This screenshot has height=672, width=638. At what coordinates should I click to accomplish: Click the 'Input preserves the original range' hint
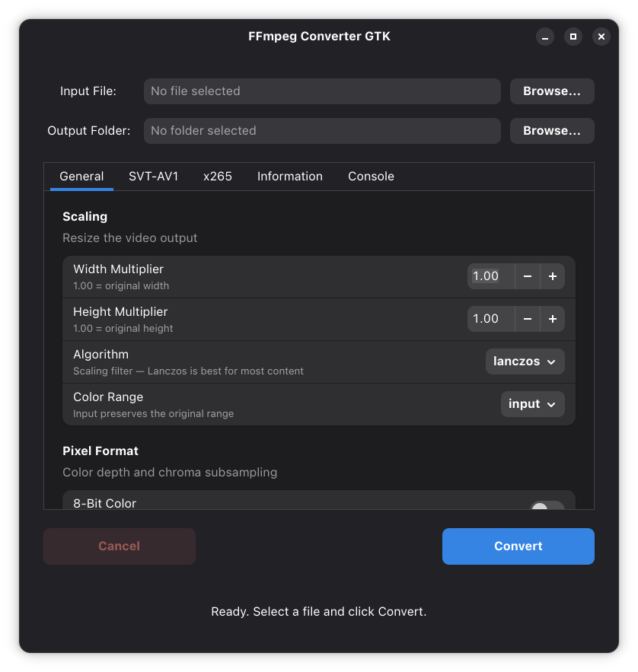pos(154,413)
